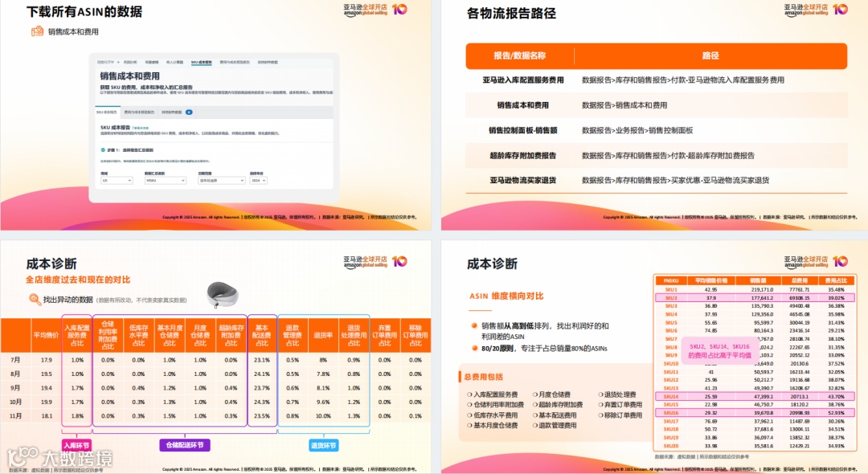Click the pink callout about SKU2、SKU14、SKU16
The image size is (868, 474).
pos(719,350)
